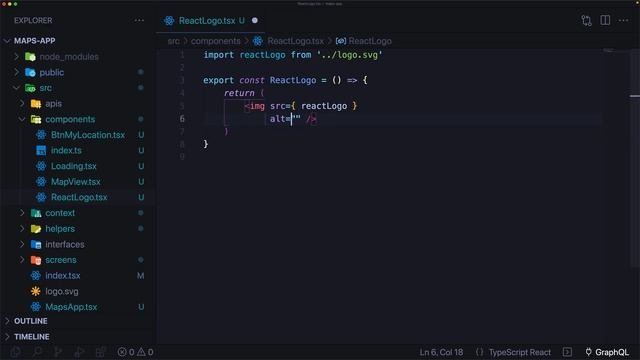Collapse the components folder chevron
640x360 pixels.
pos(22,119)
